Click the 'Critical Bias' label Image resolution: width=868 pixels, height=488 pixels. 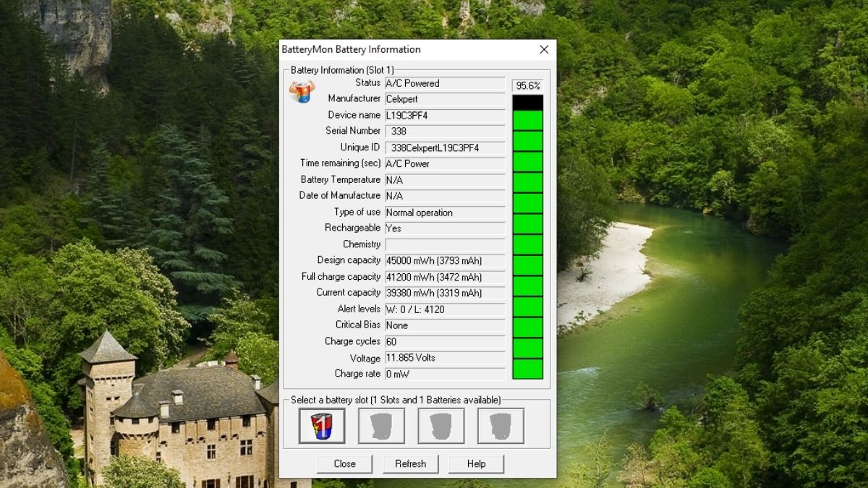[358, 325]
